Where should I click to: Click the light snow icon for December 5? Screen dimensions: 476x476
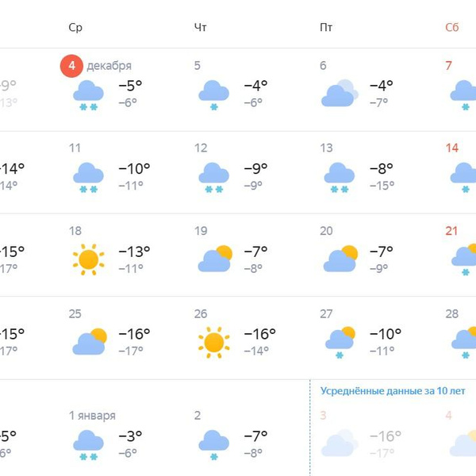[x=213, y=95]
